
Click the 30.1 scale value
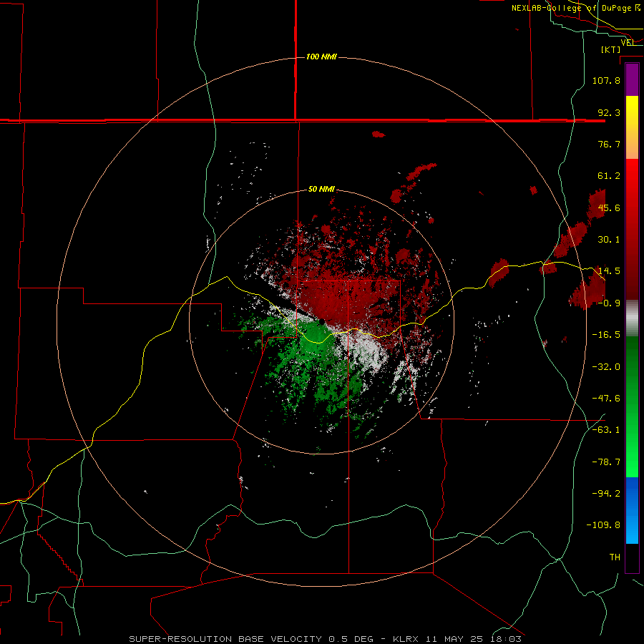pyautogui.click(x=609, y=240)
